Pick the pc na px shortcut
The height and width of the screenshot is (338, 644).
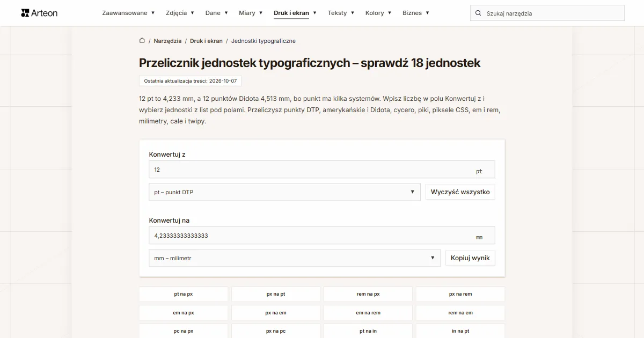184,331
